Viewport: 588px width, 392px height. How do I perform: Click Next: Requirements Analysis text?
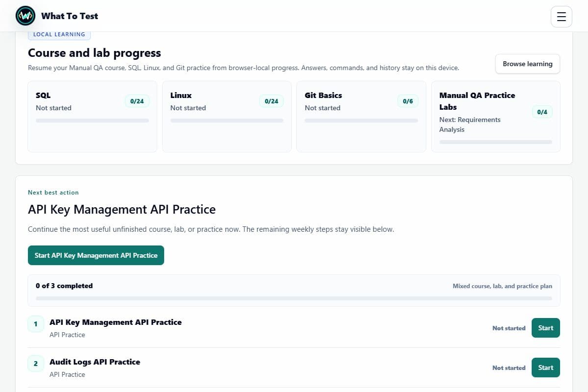click(x=470, y=124)
